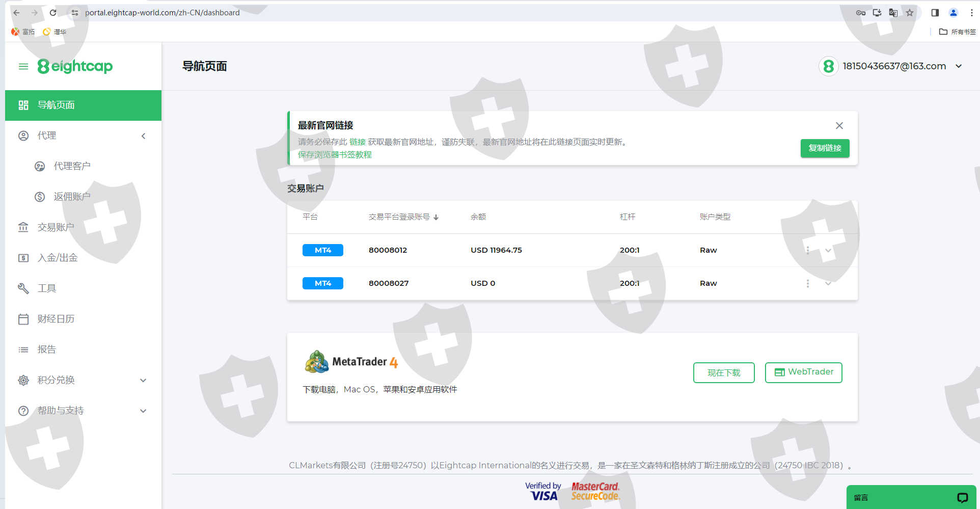Screen dimensions: 980x509
Task: Click the 报告 list icon
Action: pyautogui.click(x=23, y=350)
